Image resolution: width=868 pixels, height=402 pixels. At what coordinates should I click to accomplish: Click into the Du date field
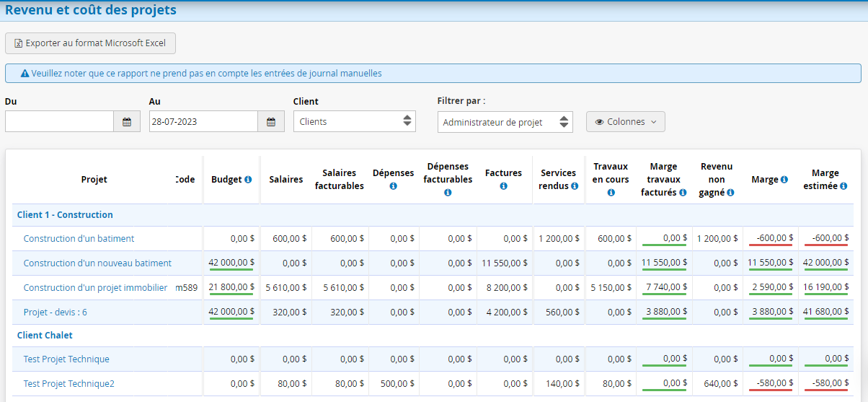coord(59,121)
